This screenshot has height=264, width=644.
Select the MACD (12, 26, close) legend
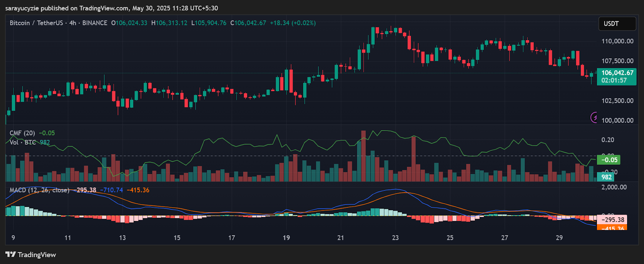39,190
